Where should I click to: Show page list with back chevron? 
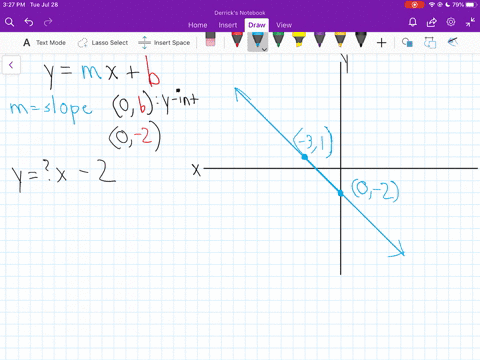[11, 65]
